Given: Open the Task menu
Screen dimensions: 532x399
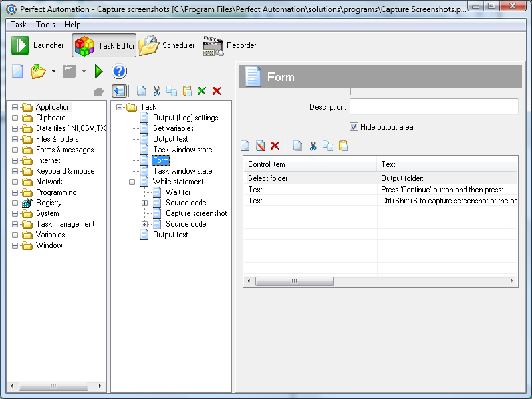Looking at the screenshot, I should (x=19, y=25).
